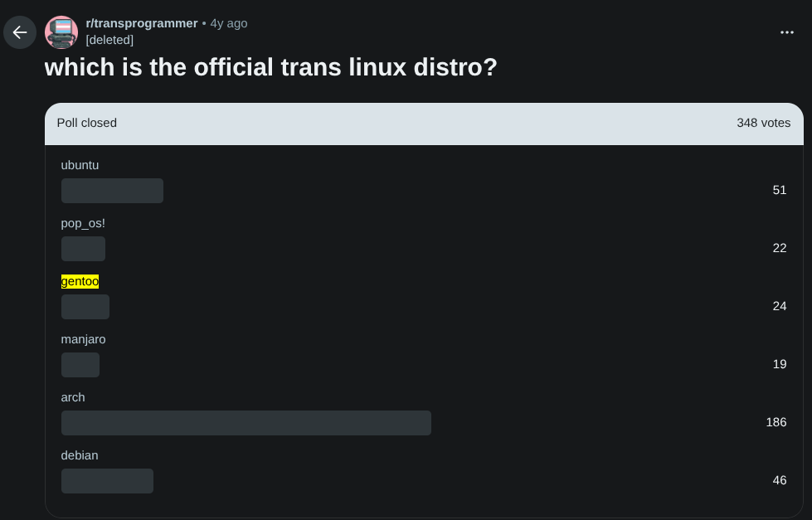The height and width of the screenshot is (520, 812).
Task: Click the [deleted] author name
Action: tap(109, 40)
